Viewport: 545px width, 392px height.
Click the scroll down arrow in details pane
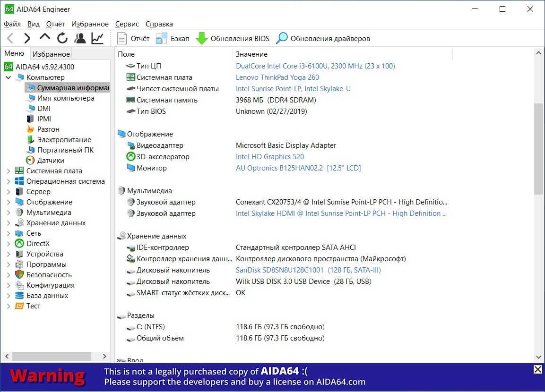tap(538, 357)
